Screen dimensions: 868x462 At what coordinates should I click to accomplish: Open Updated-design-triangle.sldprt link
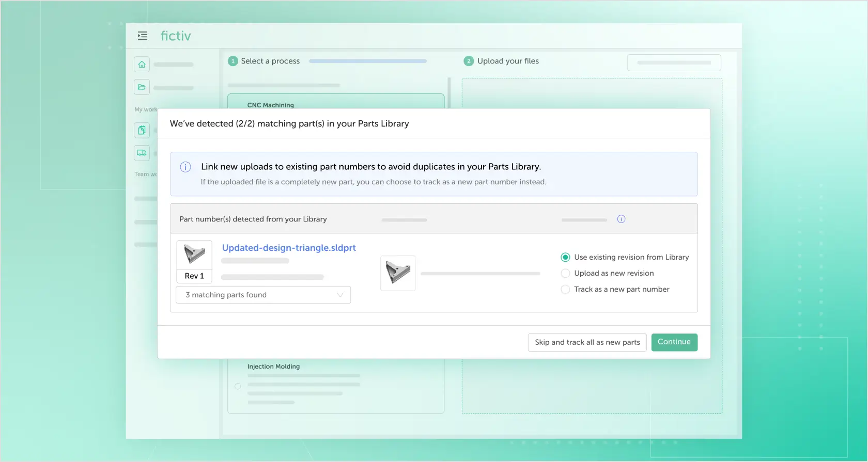click(289, 248)
